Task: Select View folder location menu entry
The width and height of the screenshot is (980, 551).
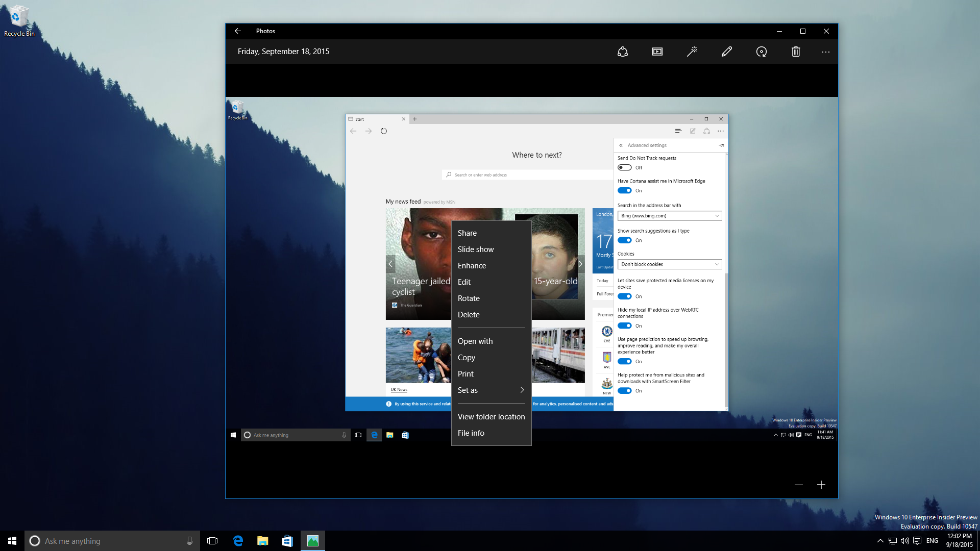Action: (491, 417)
